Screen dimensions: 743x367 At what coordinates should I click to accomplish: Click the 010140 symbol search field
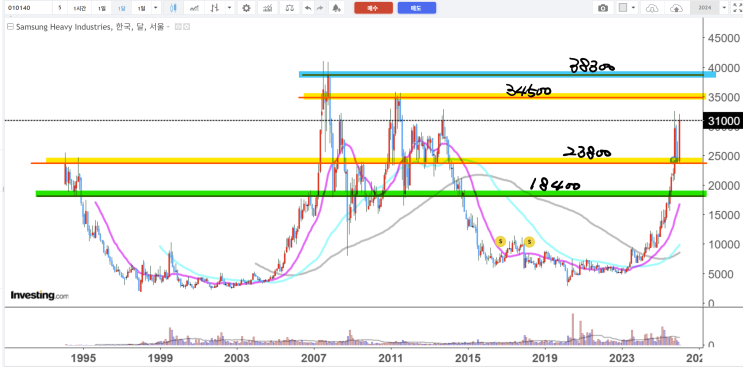click(x=27, y=8)
